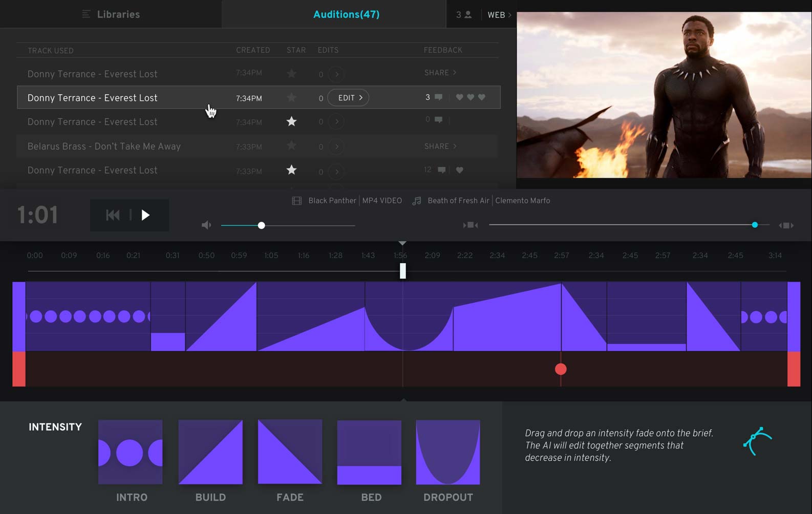812x514 pixels.
Task: Click the MP4 VIDEO label
Action: click(382, 201)
